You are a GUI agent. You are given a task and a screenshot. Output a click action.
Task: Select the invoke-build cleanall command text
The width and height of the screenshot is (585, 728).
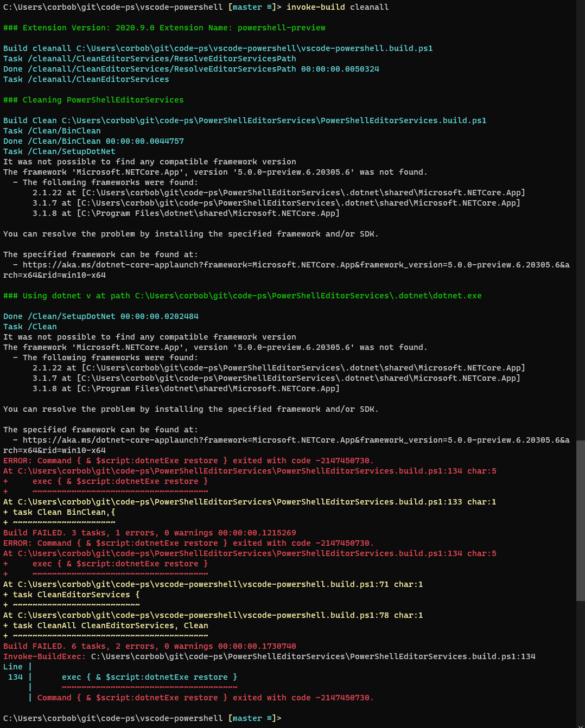[x=336, y=7]
